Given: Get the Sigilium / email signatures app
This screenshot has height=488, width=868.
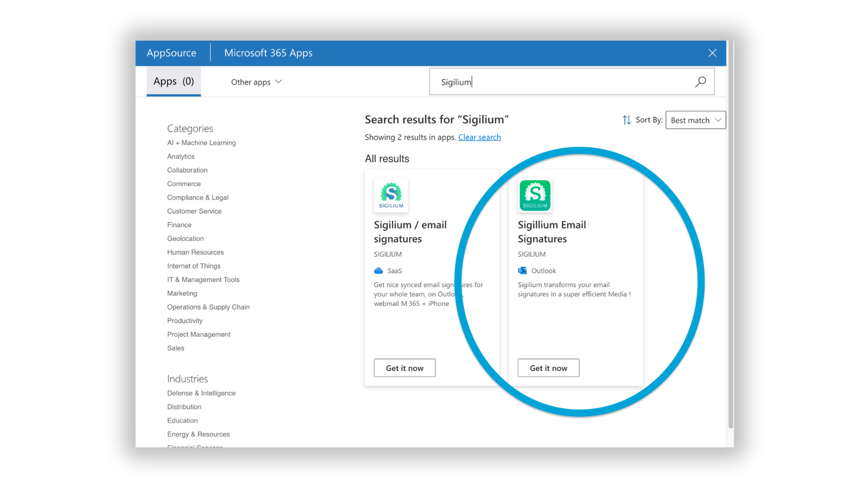Looking at the screenshot, I should pyautogui.click(x=405, y=368).
